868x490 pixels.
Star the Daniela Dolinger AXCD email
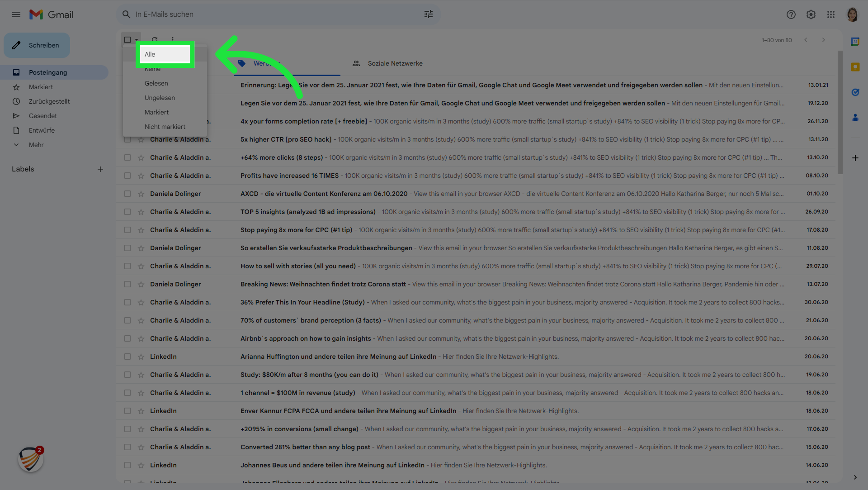[x=141, y=194]
